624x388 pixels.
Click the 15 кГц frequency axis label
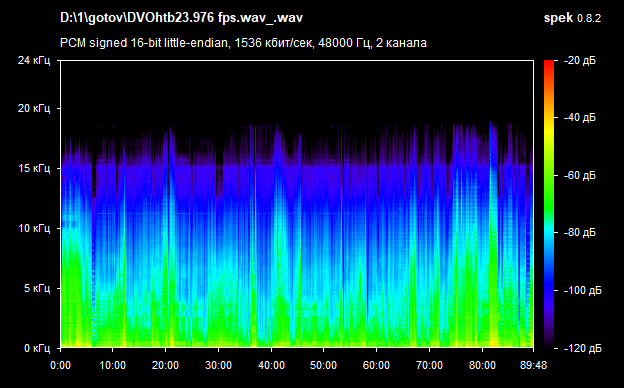tap(34, 168)
